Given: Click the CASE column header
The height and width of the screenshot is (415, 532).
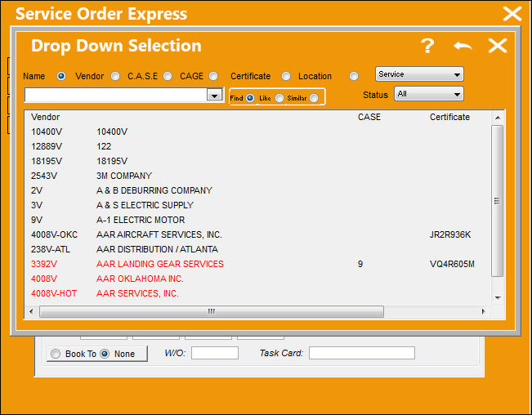Looking at the screenshot, I should pos(369,117).
